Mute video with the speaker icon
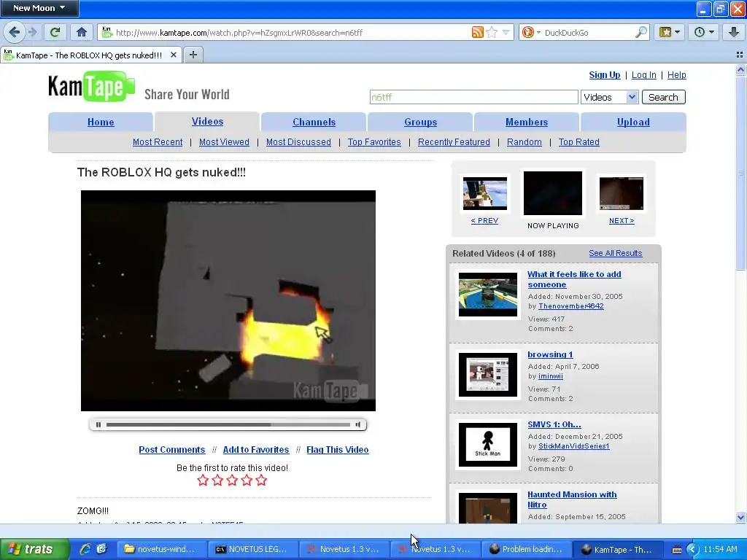Image resolution: width=747 pixels, height=560 pixels. click(357, 425)
